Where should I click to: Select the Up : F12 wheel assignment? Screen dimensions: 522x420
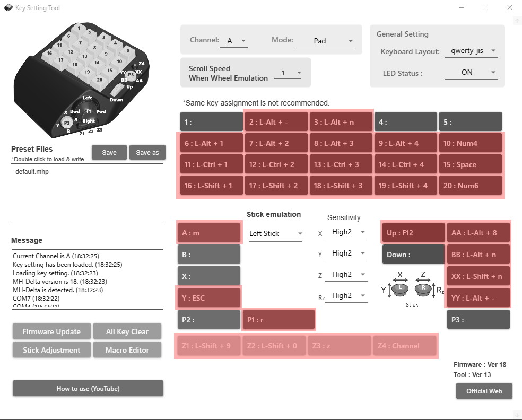413,233
